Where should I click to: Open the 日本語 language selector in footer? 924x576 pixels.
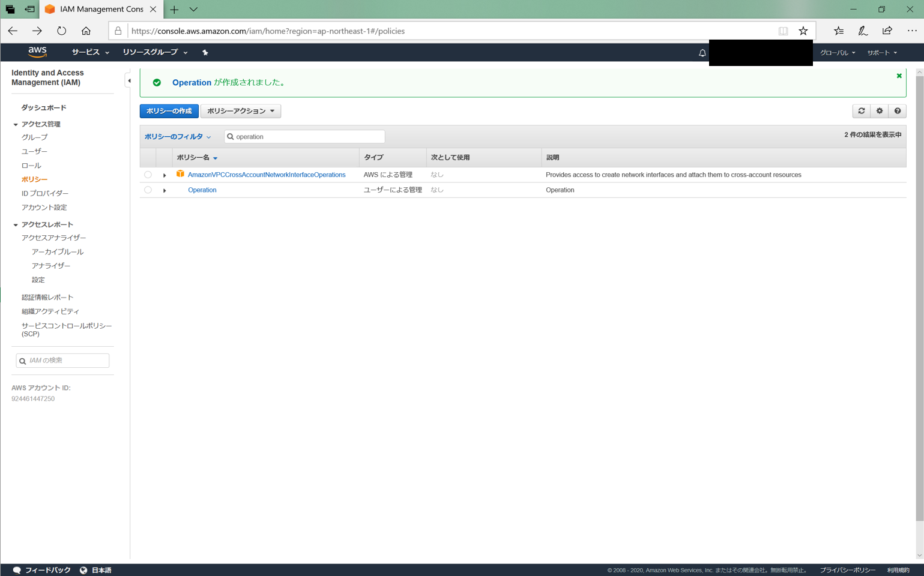pos(95,570)
